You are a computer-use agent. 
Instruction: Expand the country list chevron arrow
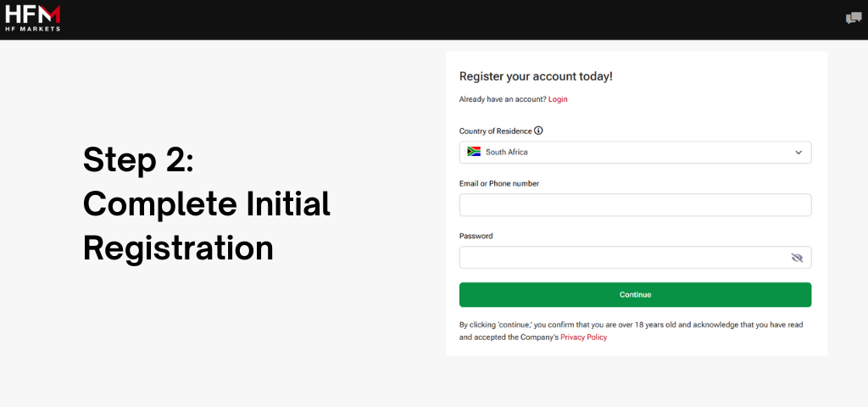[x=798, y=153]
